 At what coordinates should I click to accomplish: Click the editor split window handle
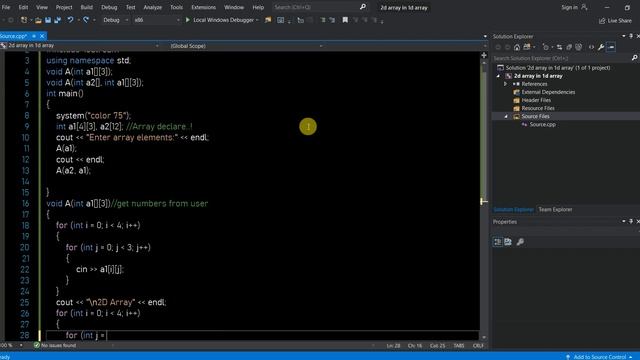tap(484, 55)
